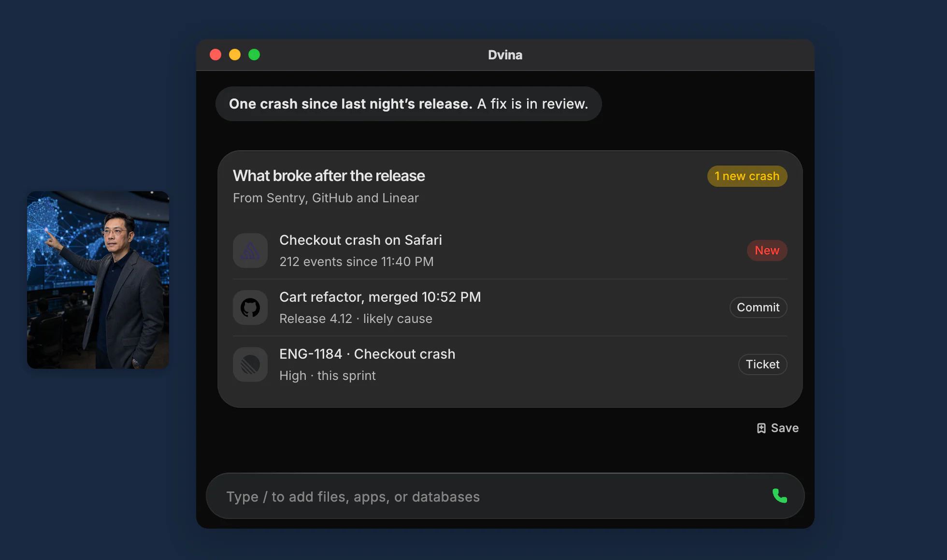Screen dimensions: 947x560
Task: Click the Sentry icon beside Checkout crash
Action: pos(250,251)
